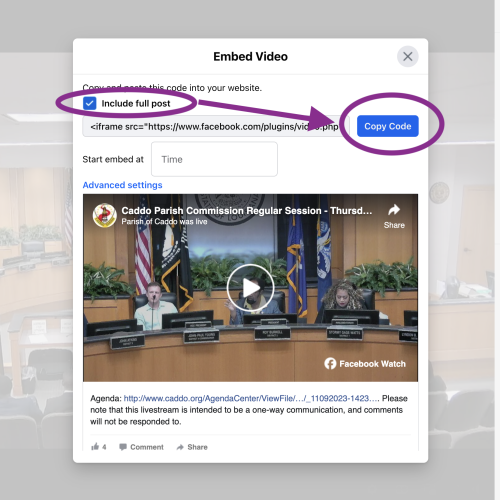Click the Include full post label
The width and height of the screenshot is (500, 500).
pyautogui.click(x=136, y=104)
